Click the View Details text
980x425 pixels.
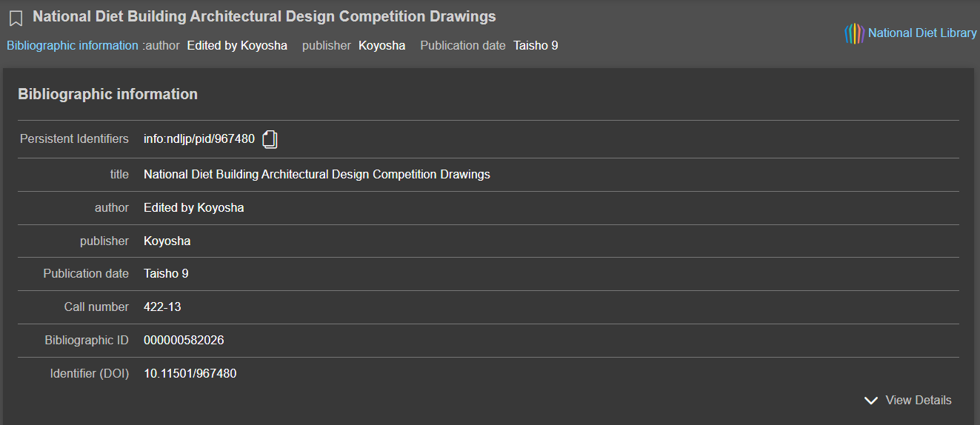[x=919, y=401]
